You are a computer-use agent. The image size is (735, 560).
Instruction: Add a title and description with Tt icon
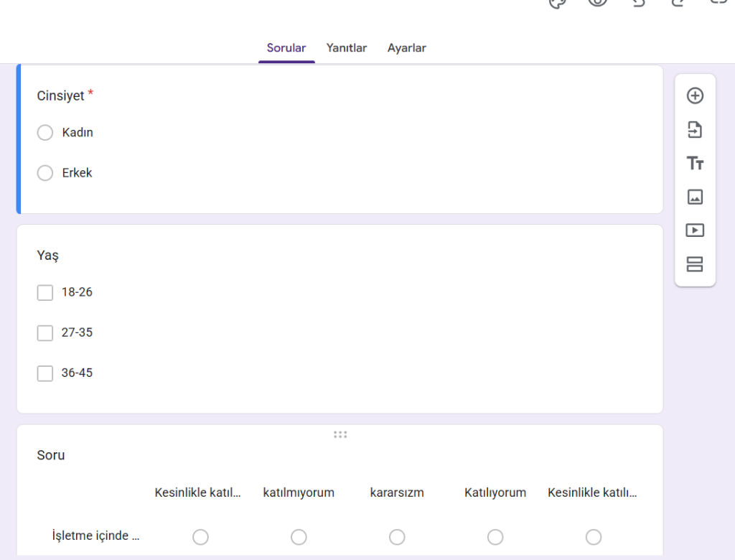[695, 164]
